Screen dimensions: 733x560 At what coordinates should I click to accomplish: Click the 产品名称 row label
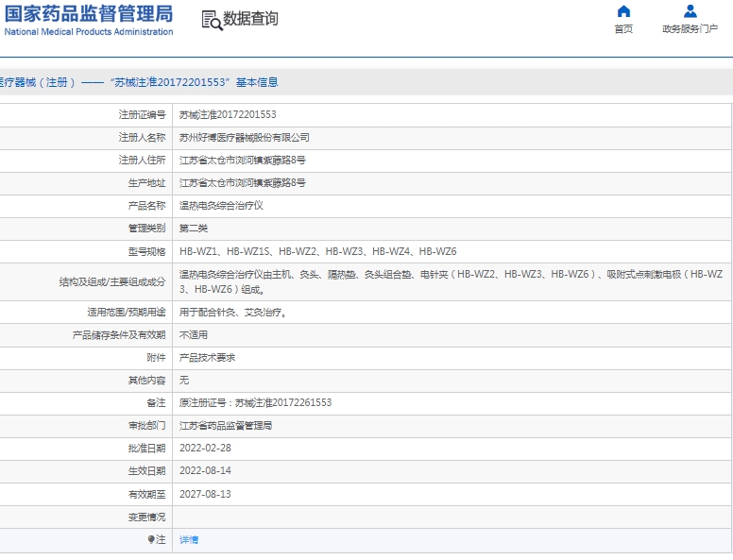[146, 206]
